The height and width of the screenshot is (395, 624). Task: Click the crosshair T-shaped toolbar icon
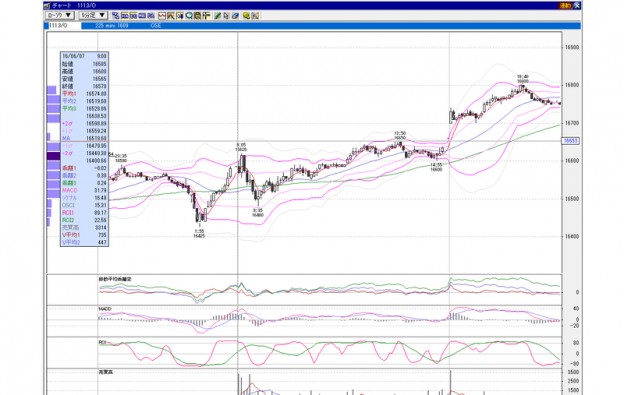click(206, 16)
